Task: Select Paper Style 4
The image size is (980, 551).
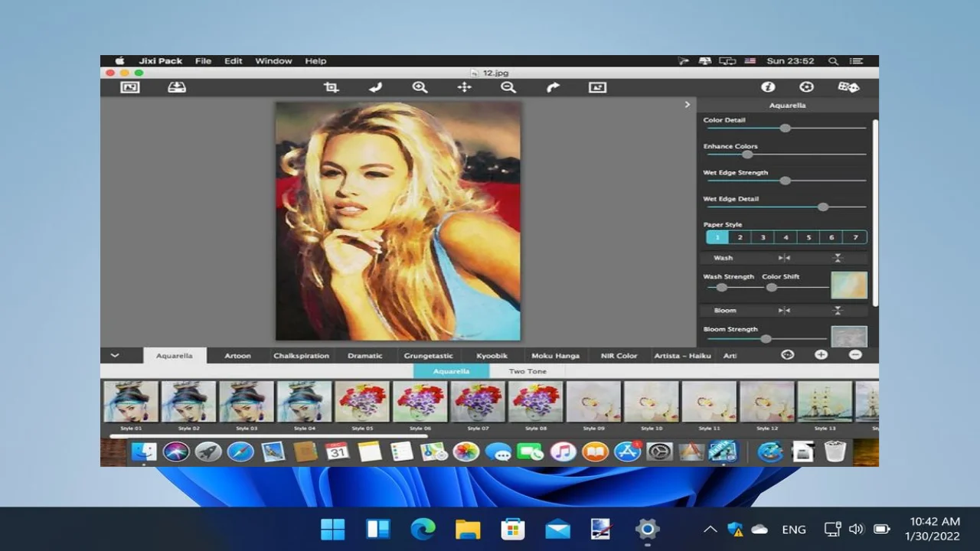Action: coord(786,237)
